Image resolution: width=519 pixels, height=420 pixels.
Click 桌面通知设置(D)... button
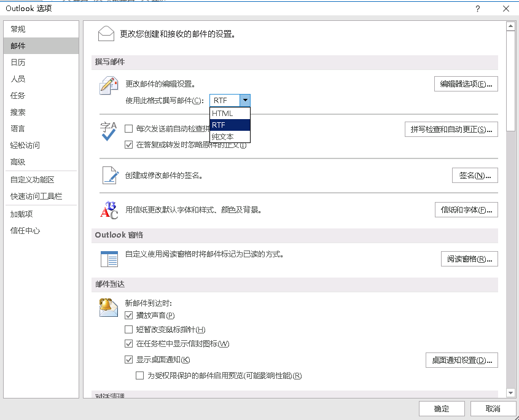click(462, 360)
